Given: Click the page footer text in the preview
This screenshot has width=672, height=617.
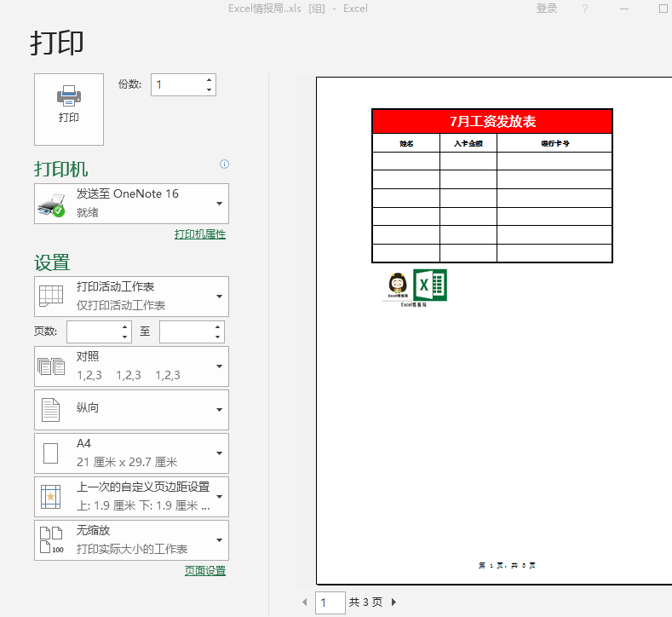Looking at the screenshot, I should coord(507,566).
